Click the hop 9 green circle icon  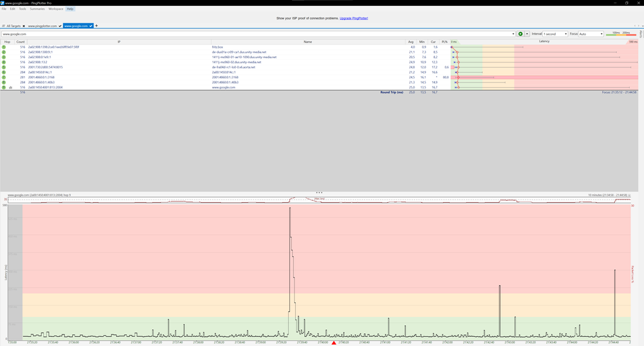4,87
